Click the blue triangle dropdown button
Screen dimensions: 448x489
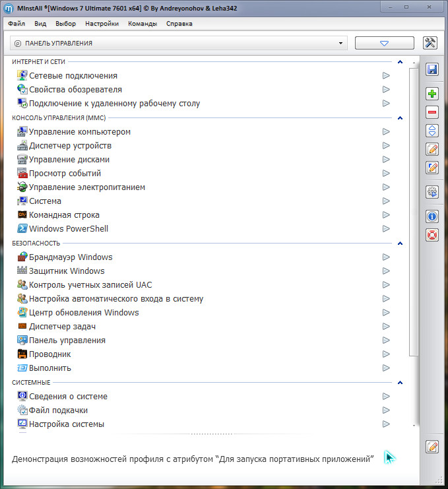385,43
